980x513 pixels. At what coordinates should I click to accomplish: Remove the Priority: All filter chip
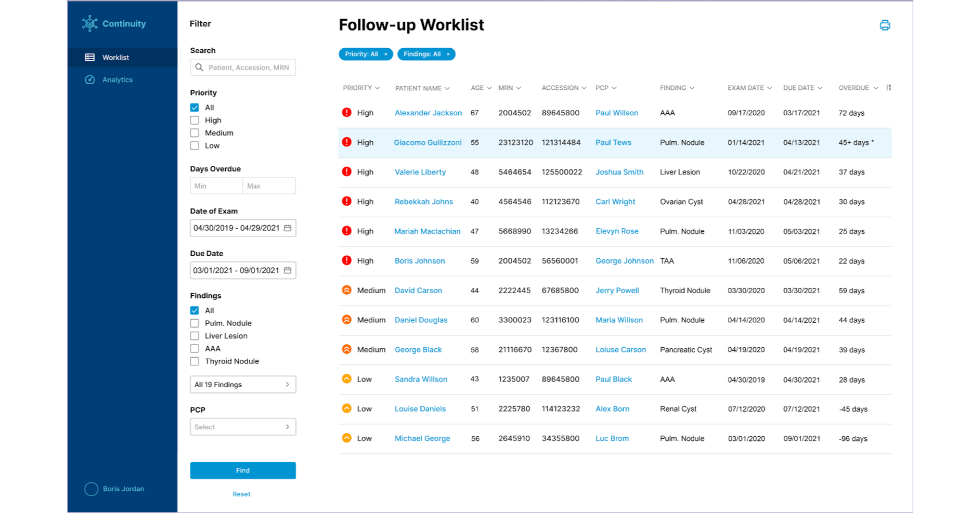(x=386, y=54)
